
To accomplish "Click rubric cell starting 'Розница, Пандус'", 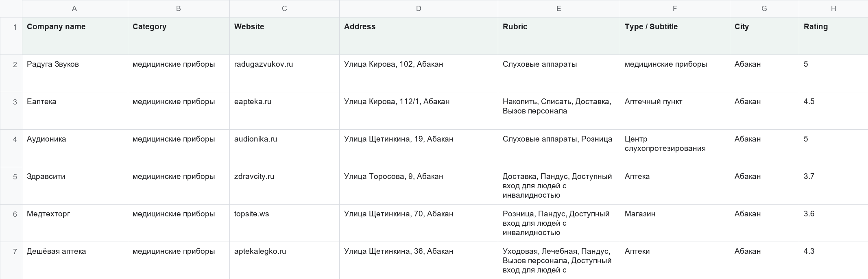I will tap(559, 223).
